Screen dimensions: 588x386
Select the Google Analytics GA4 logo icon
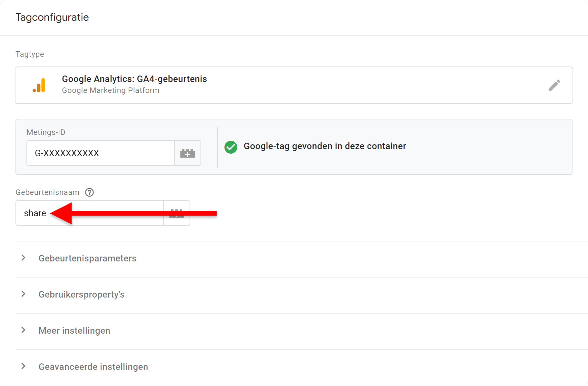tap(39, 85)
